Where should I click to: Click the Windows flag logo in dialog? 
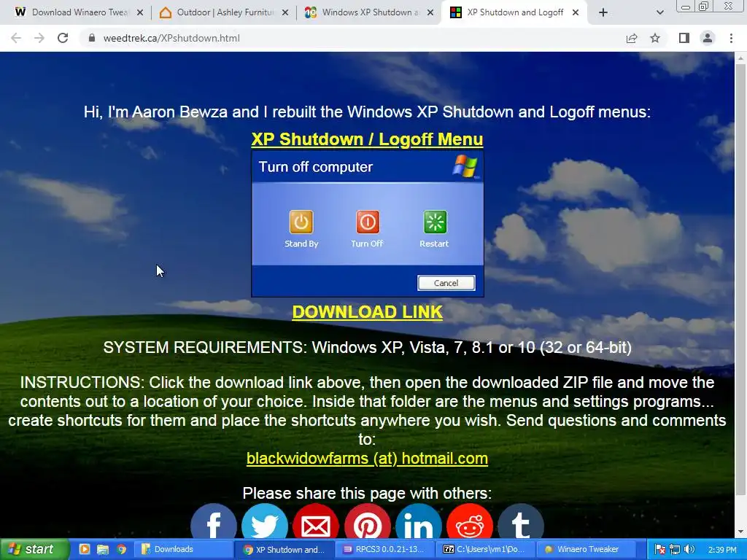point(465,167)
